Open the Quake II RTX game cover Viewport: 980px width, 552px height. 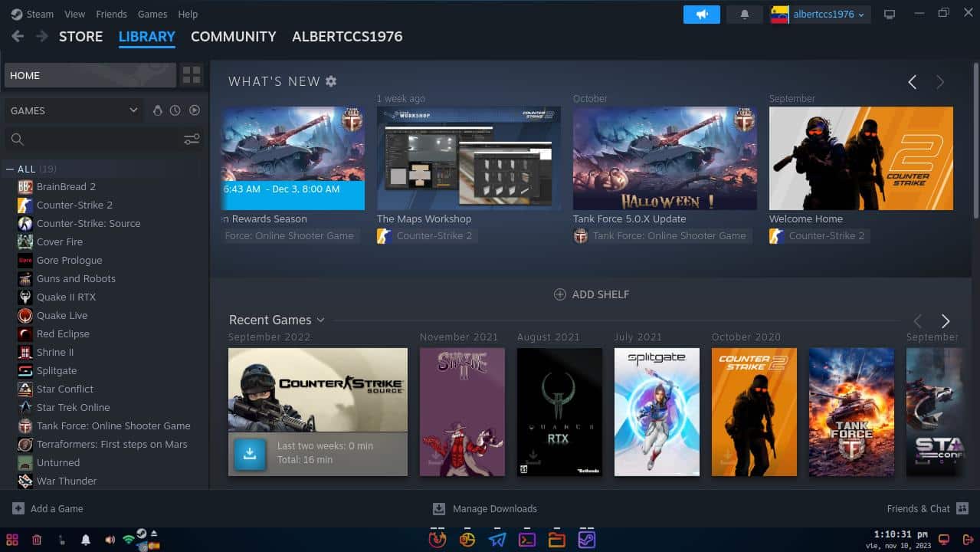tap(559, 412)
